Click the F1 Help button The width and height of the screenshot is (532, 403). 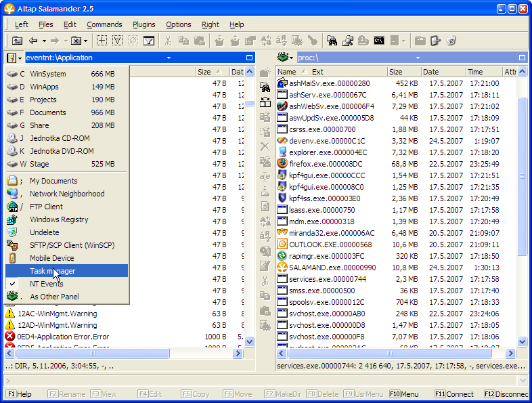20,394
